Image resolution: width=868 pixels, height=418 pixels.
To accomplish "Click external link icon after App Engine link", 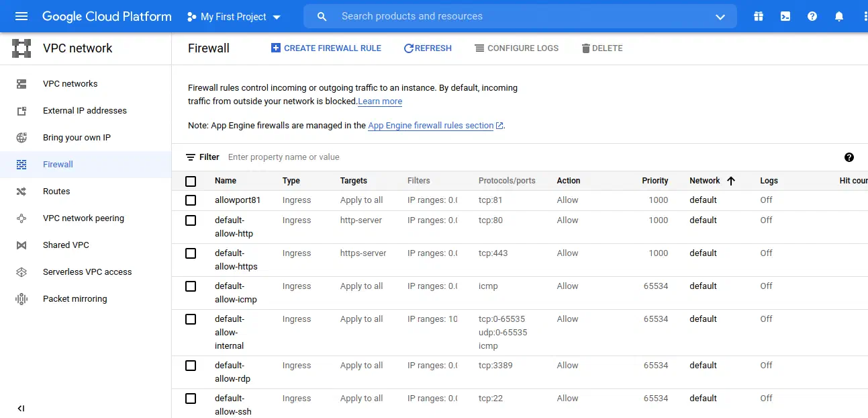I will [499, 126].
